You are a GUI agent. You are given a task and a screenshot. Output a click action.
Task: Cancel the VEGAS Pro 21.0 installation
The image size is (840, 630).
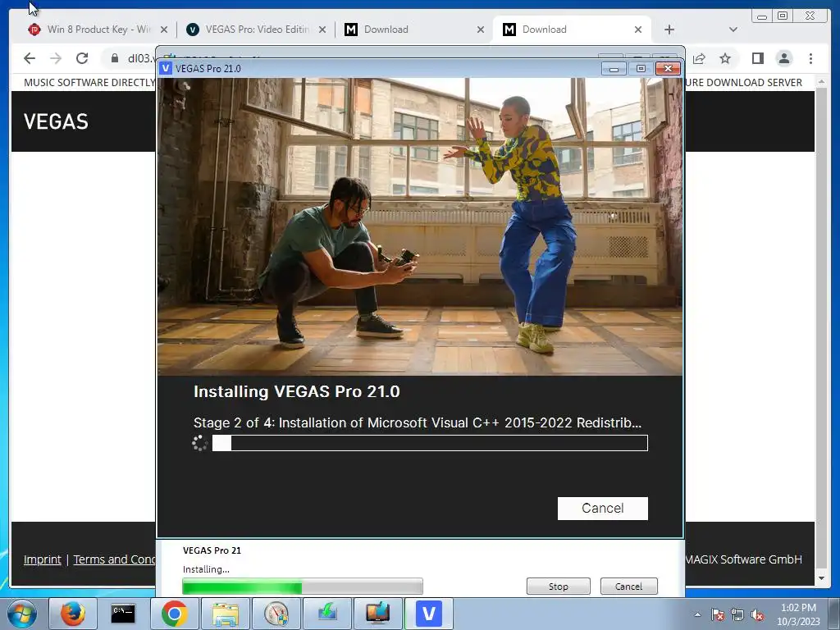click(603, 508)
